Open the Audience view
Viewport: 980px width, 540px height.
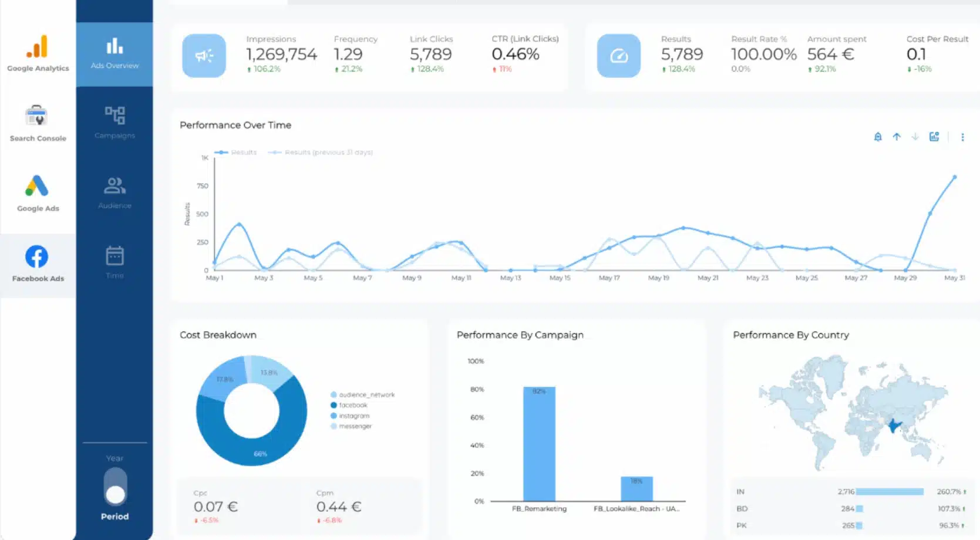(x=114, y=192)
